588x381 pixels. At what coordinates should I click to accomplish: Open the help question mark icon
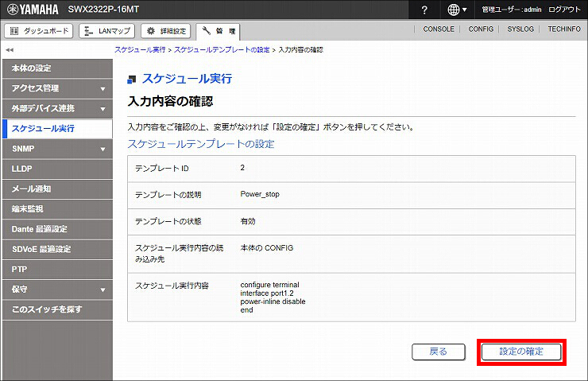click(424, 10)
